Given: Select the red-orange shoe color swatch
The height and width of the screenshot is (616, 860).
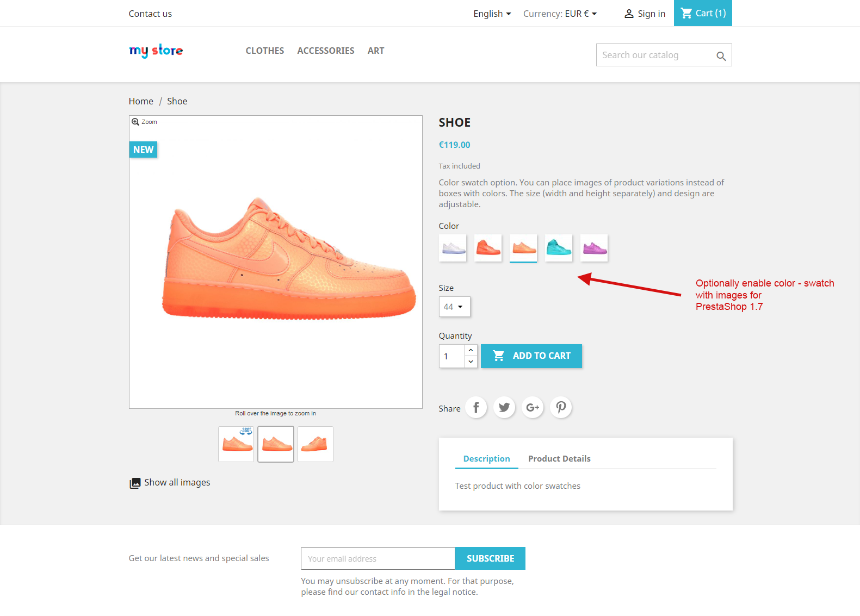Looking at the screenshot, I should point(488,248).
